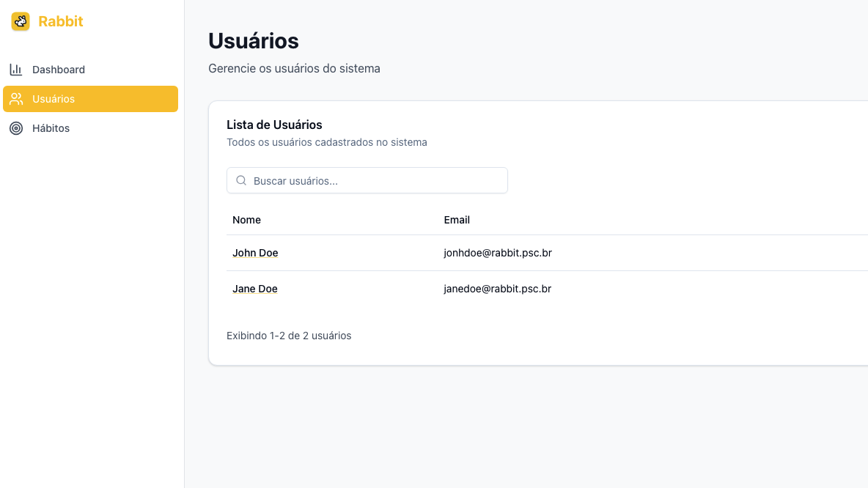868x488 pixels.
Task: Click the Dashboard bar chart icon
Action: [16, 70]
